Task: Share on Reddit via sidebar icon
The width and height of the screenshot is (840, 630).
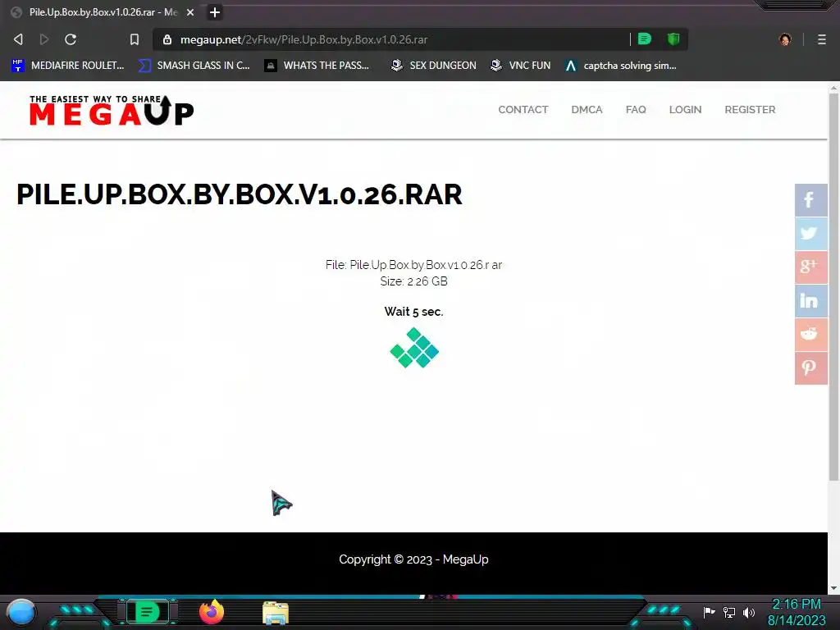Action: [810, 335]
